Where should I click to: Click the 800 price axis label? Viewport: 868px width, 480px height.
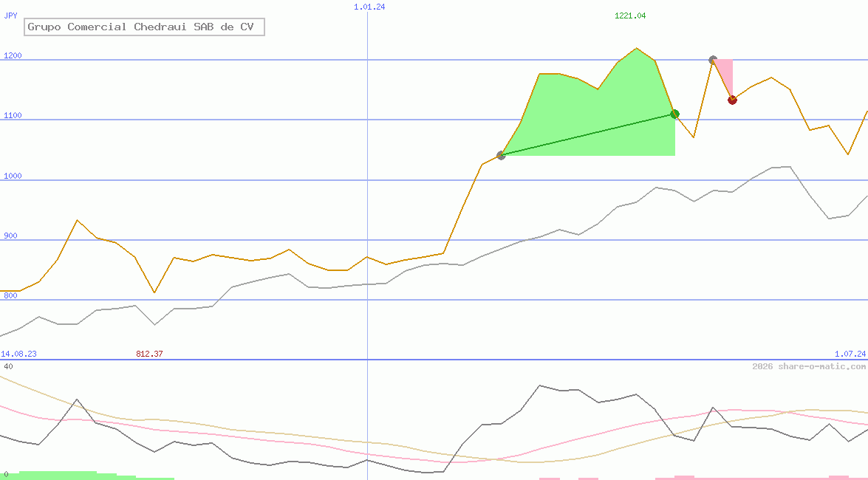[10, 295]
